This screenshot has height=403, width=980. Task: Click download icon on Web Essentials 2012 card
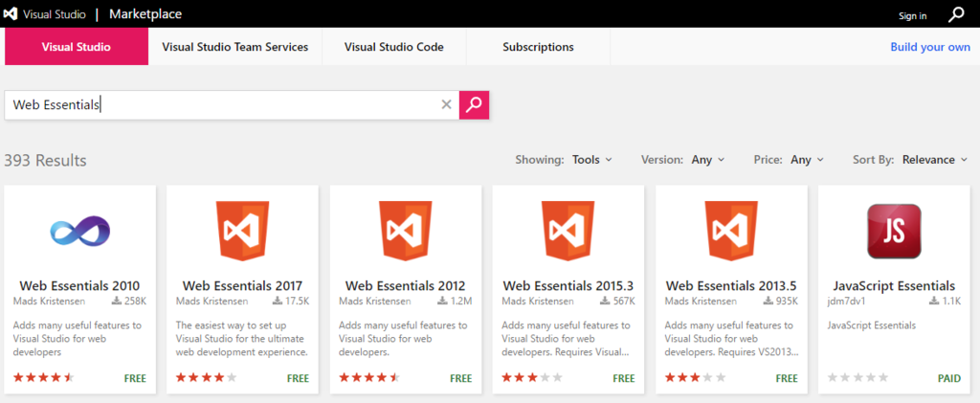coord(442,302)
